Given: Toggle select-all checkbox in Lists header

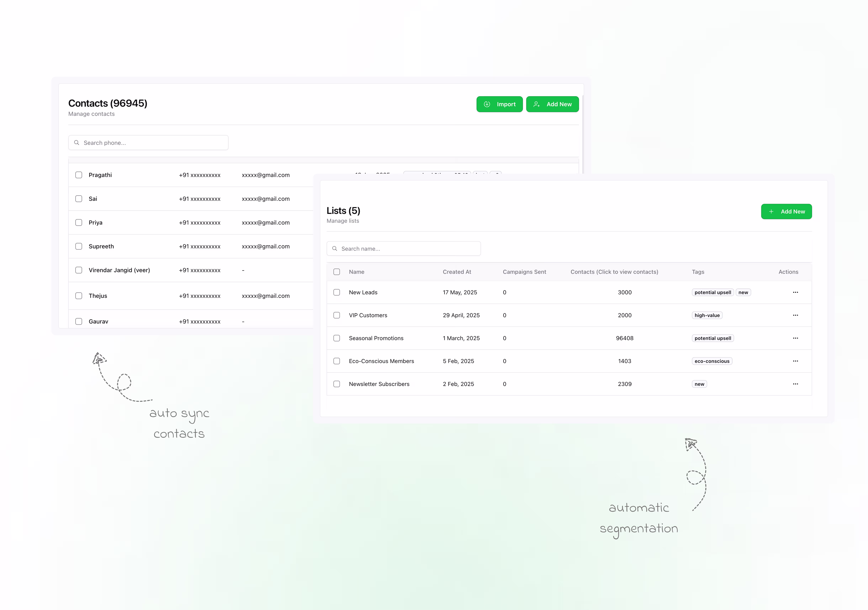Looking at the screenshot, I should click(x=337, y=272).
